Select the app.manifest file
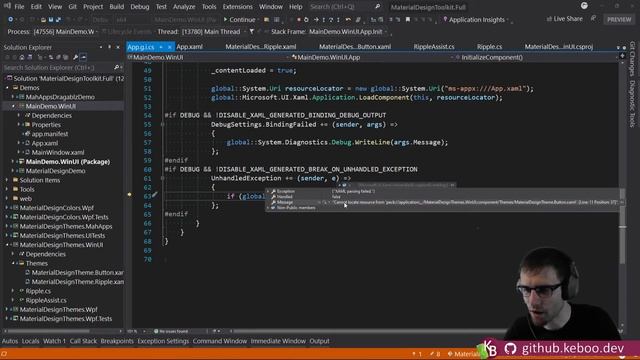Image resolution: width=640 pixels, height=360 pixels. click(50, 134)
